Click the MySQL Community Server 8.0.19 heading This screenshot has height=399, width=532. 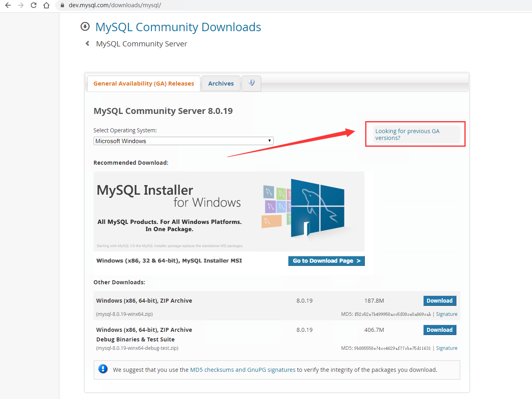(163, 111)
